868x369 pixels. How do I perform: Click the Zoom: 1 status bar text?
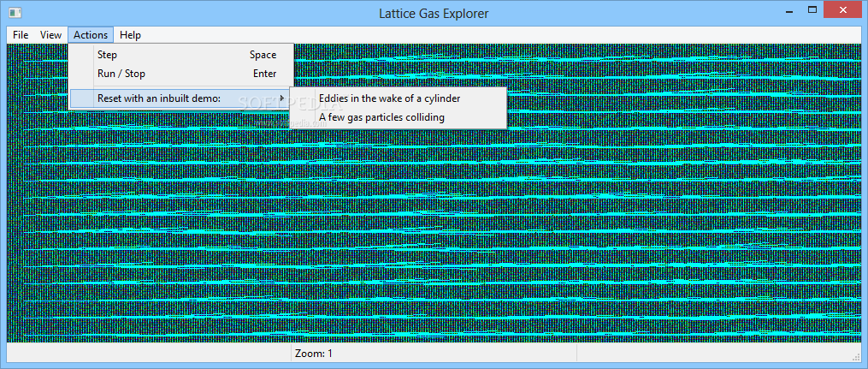314,354
